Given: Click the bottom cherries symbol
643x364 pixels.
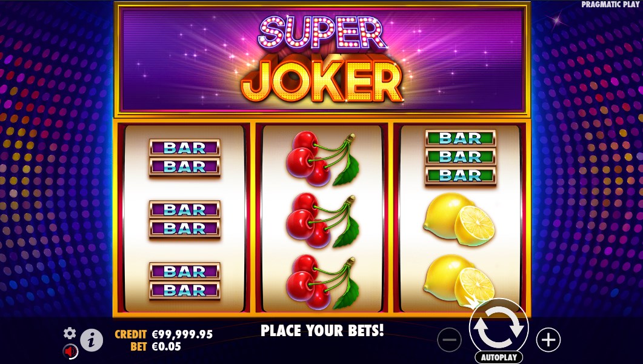Looking at the screenshot, I should (x=322, y=282).
